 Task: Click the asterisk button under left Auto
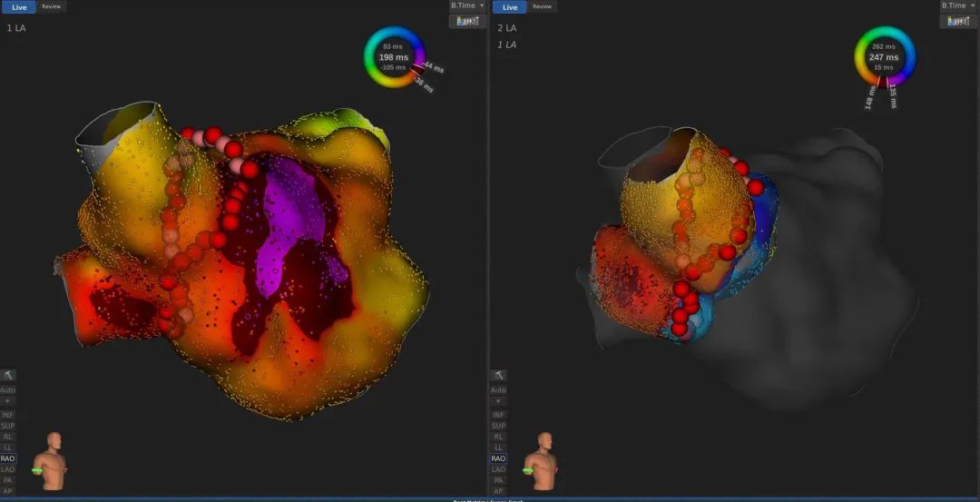point(8,400)
